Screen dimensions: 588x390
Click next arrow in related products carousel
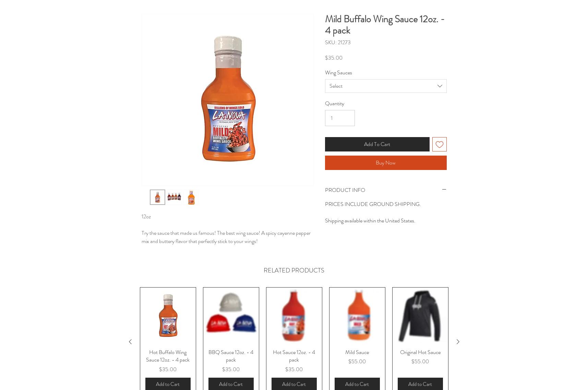tap(458, 342)
